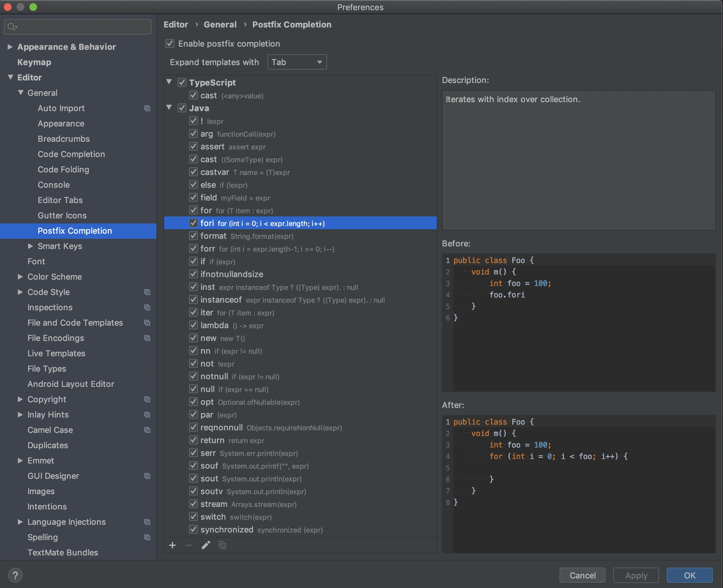The image size is (723, 588).
Task: Click project-level icon beside Inlay Hints
Action: (147, 415)
